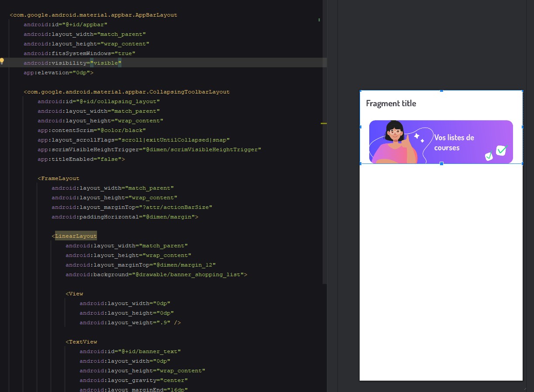Grab the bottom-center resize handle of the selected app bar
The image size is (534, 392).
[x=441, y=163]
